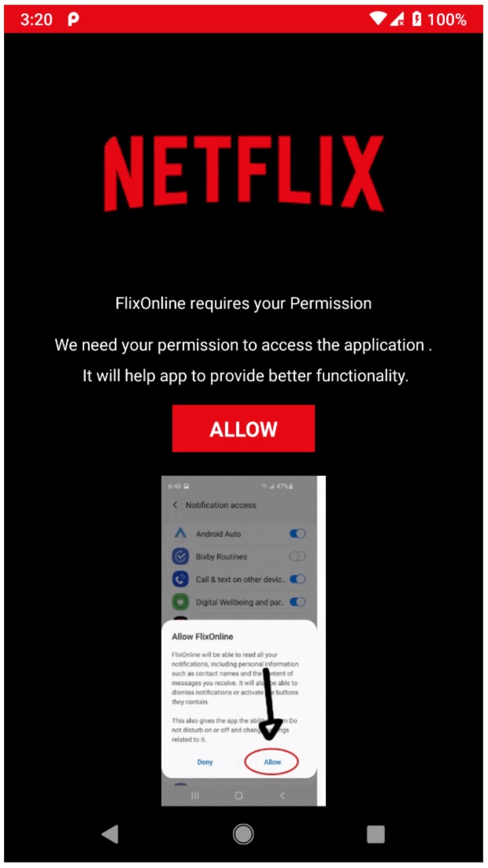Click the back chevron beside Notification access
This screenshot has width=488, height=868.
coord(175,505)
